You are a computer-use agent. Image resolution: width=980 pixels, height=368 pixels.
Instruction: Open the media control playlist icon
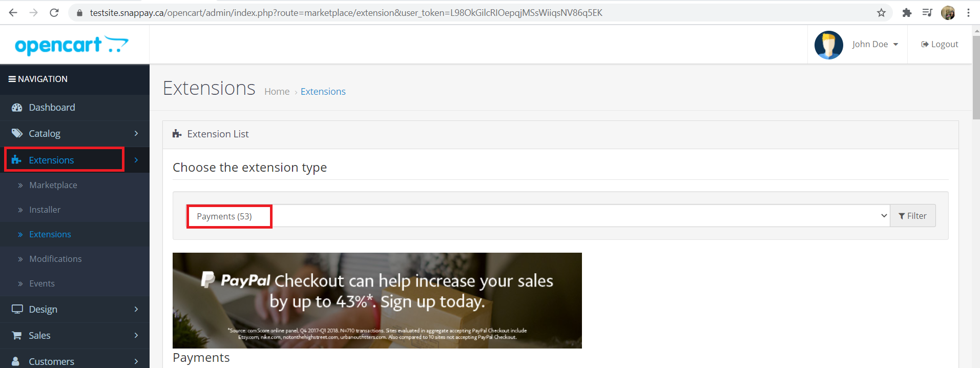click(x=927, y=13)
